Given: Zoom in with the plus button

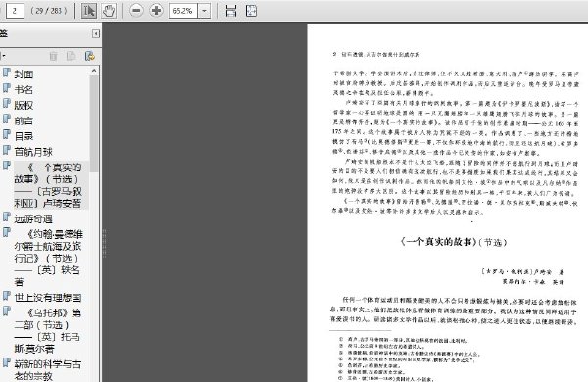Looking at the screenshot, I should [x=156, y=11].
